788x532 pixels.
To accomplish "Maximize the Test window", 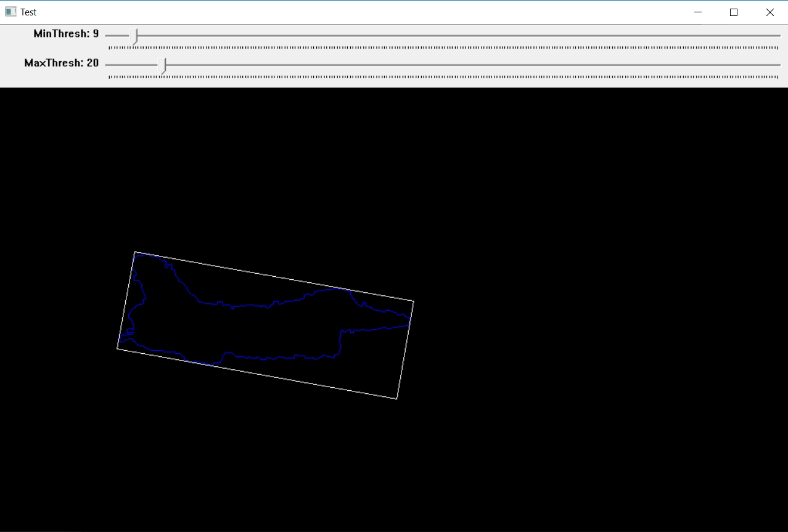I will (734, 12).
